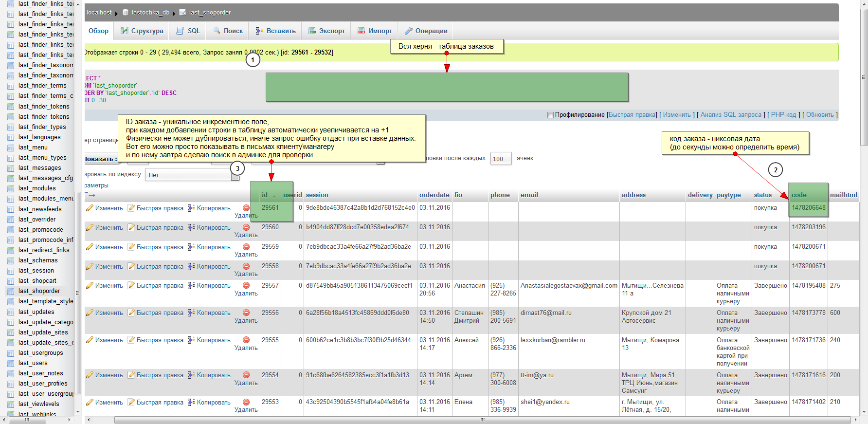Click the red delete icon for row 29558
This screenshot has height=424, width=868.
[246, 266]
